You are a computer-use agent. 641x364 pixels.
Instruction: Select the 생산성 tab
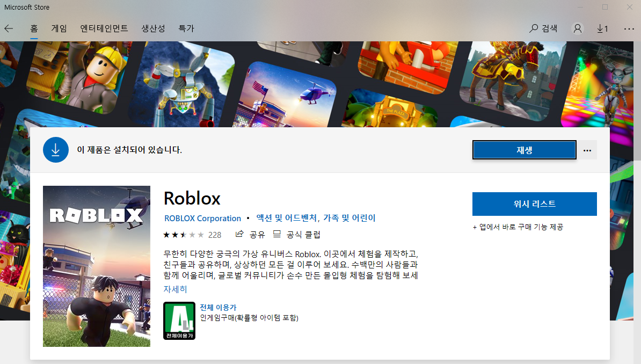pos(154,28)
